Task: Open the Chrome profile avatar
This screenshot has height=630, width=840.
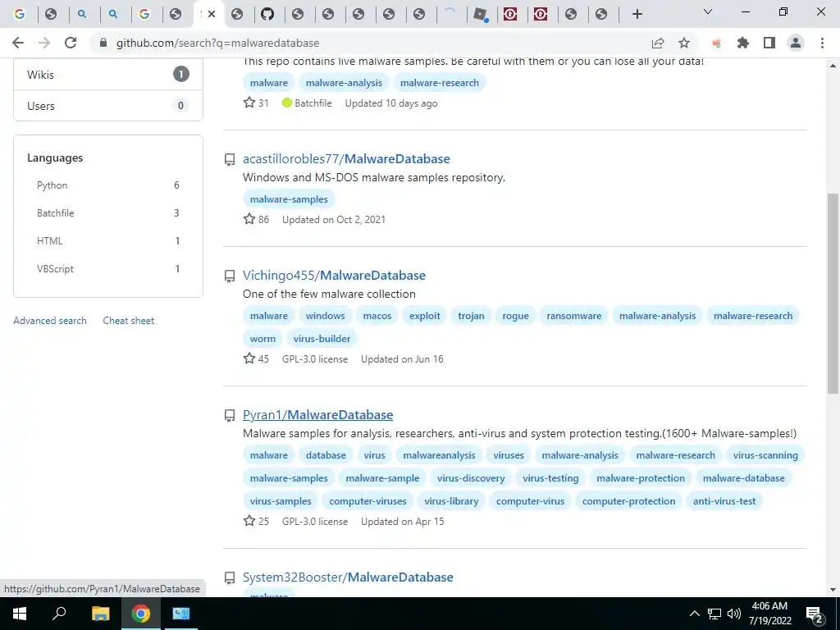Action: tap(796, 43)
